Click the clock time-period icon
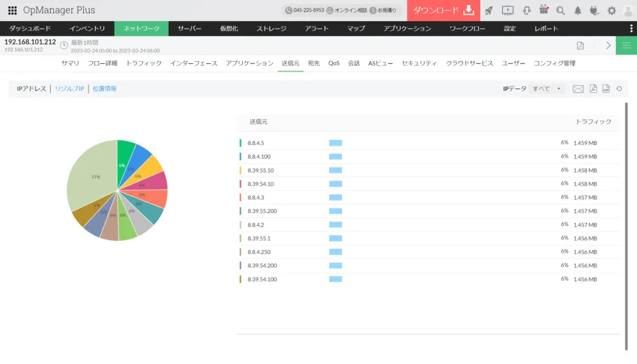 (x=64, y=45)
